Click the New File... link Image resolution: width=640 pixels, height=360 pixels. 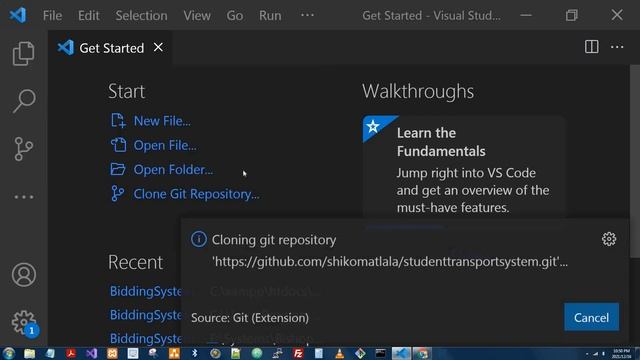[162, 121]
